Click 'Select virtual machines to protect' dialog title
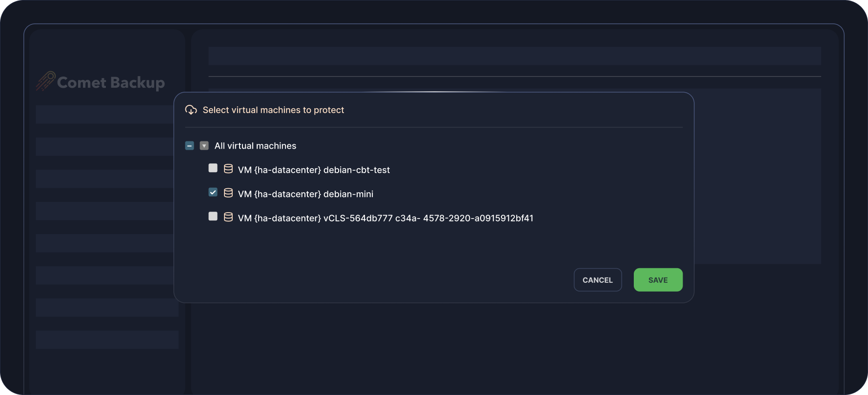 click(x=273, y=110)
